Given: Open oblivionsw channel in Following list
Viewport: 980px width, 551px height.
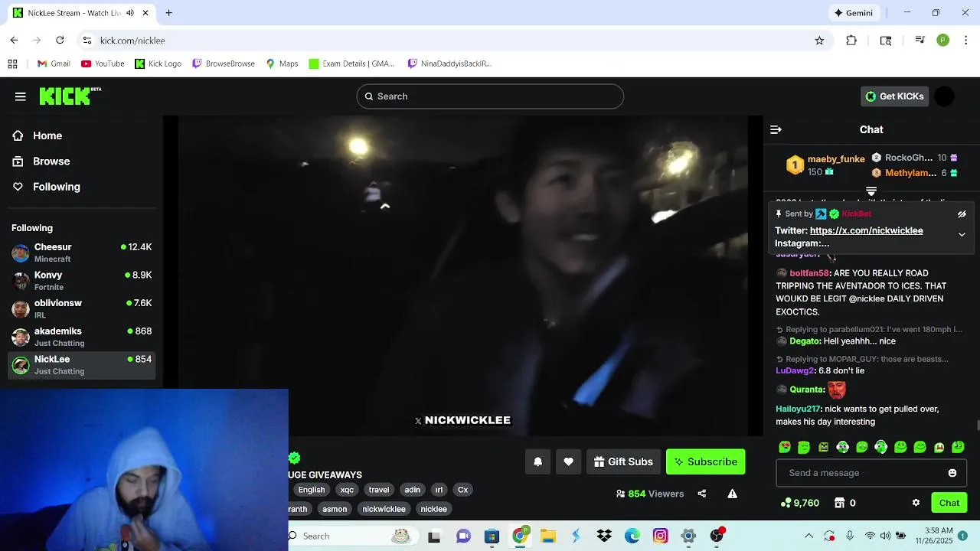Looking at the screenshot, I should 81,308.
